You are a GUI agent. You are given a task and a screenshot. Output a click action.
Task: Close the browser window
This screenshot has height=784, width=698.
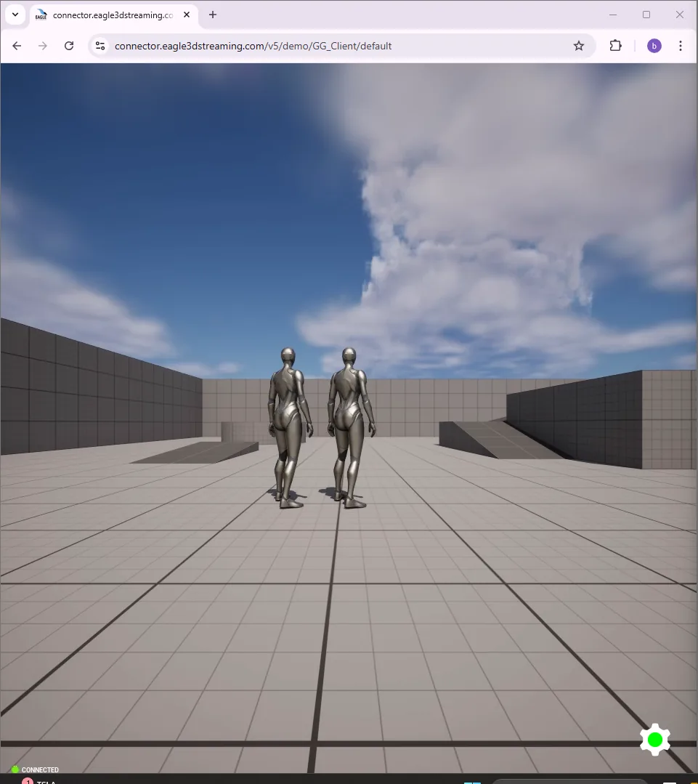tap(680, 15)
